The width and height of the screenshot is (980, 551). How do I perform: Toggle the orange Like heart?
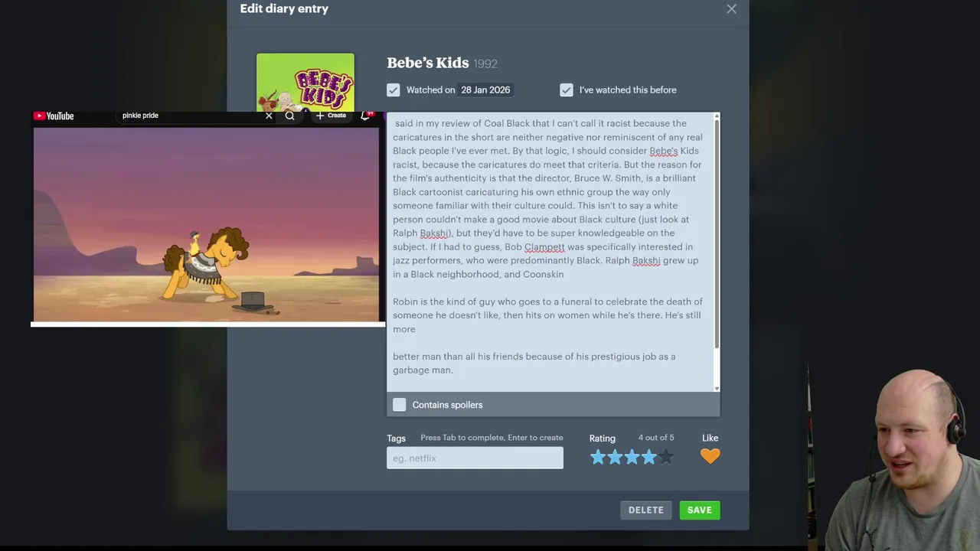(710, 456)
